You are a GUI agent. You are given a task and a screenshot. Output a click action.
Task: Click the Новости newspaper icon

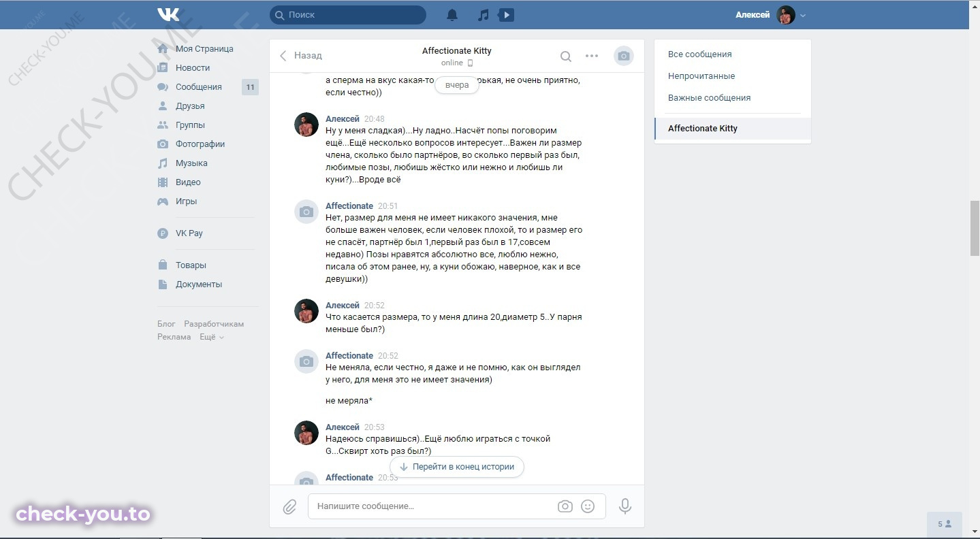(x=163, y=68)
